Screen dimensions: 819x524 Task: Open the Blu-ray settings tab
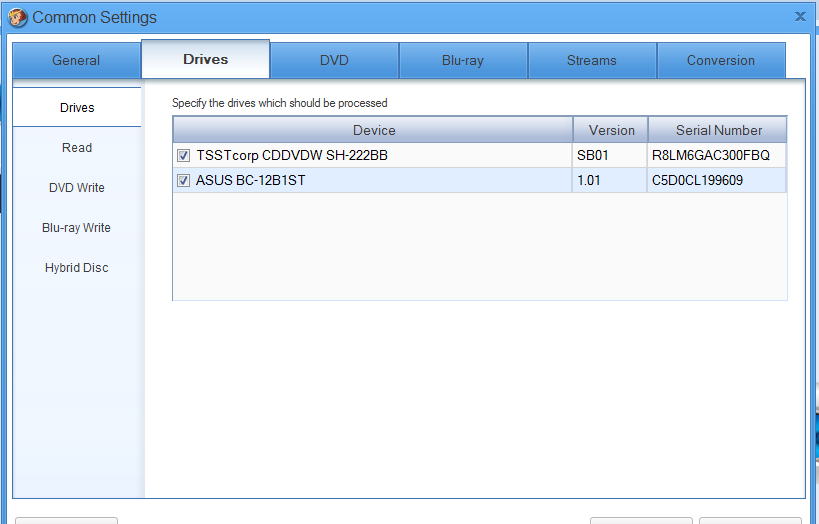pyautogui.click(x=463, y=61)
